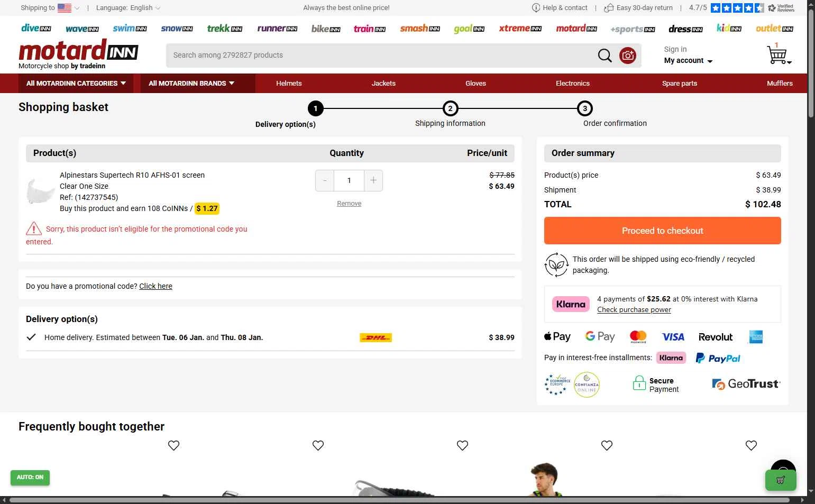Viewport: 815px width, 504px height.
Task: Toggle wishlist heart on fourth recommended item
Action: (607, 445)
